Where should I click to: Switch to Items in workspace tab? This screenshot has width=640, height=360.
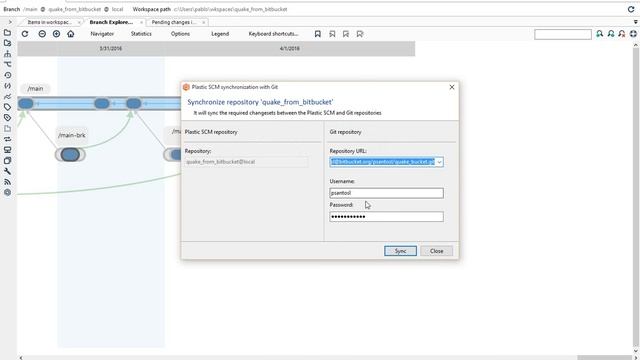point(49,22)
